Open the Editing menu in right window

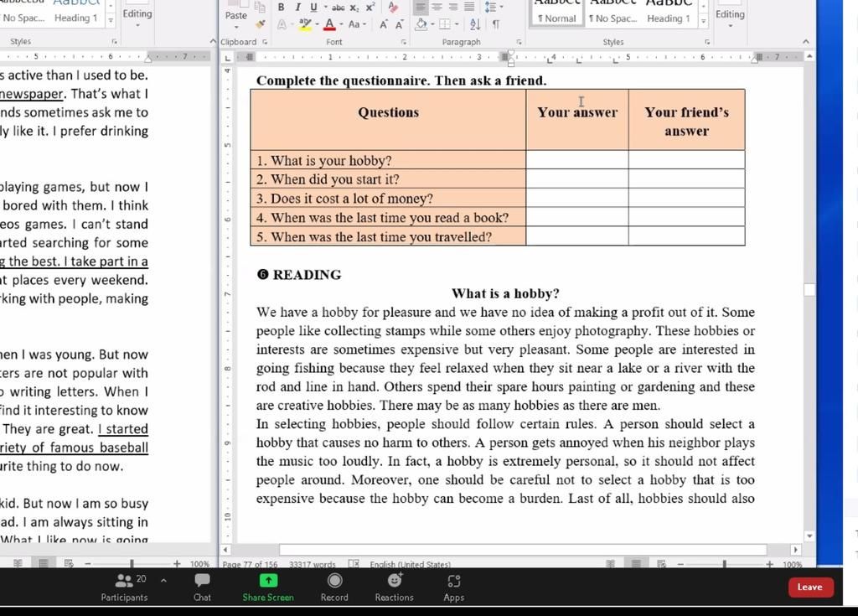point(730,14)
